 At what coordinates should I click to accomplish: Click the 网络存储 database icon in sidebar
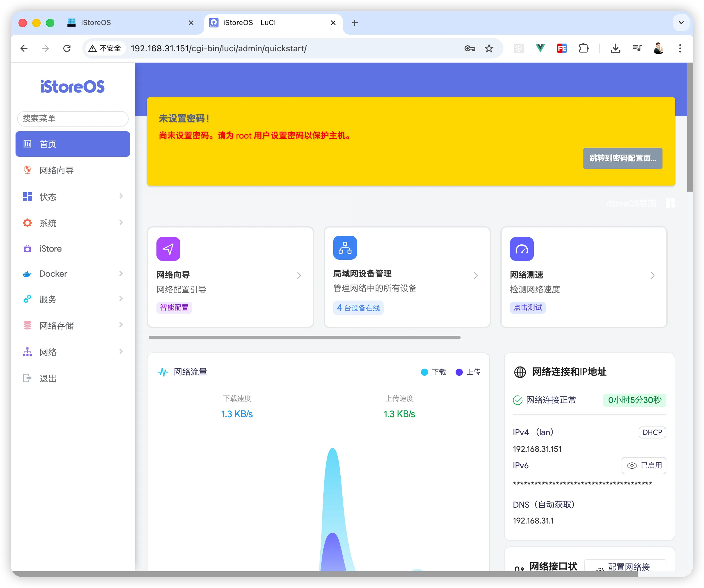(x=27, y=325)
